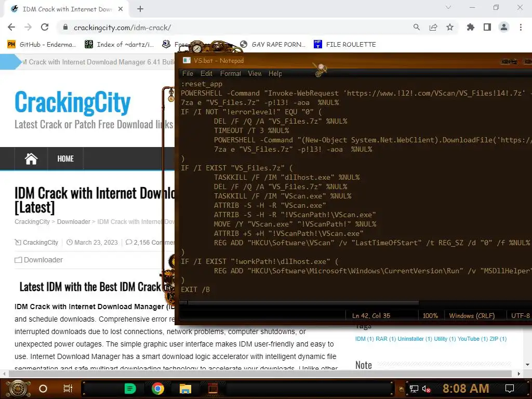The height and width of the screenshot is (399, 532).
Task: Select the IDM (1) tag
Action: pos(364,339)
